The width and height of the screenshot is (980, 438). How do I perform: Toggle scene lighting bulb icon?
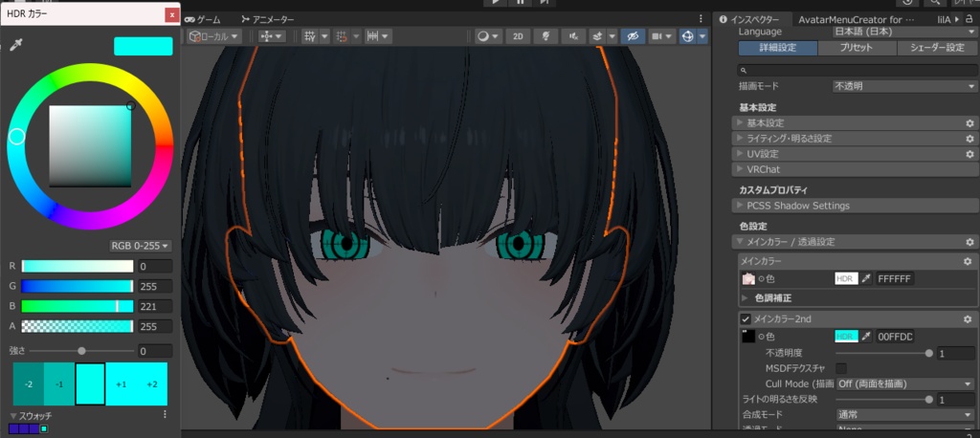546,36
